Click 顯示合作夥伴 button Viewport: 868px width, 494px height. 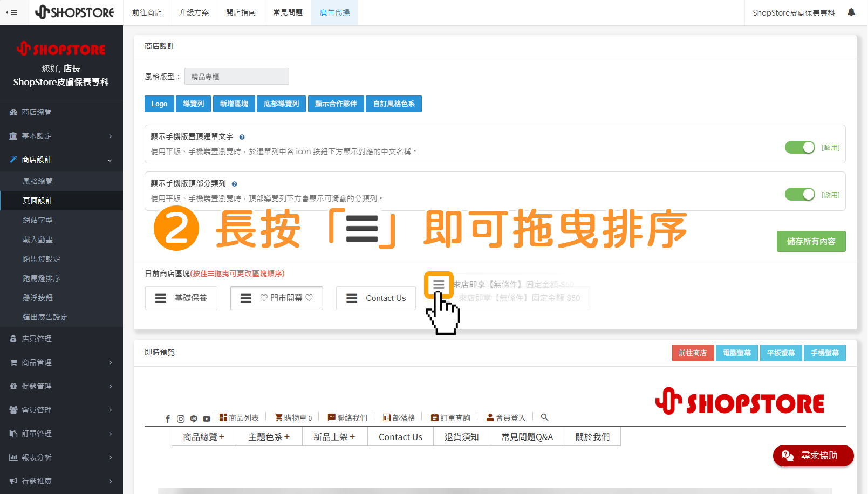tap(336, 104)
